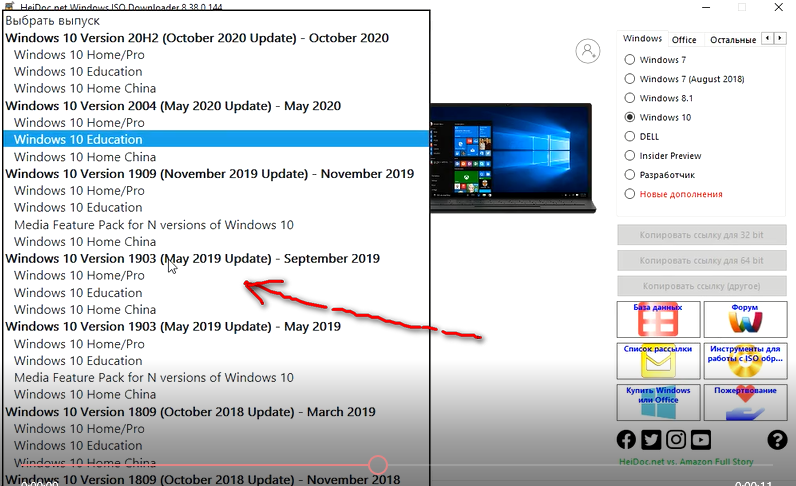The image size is (796, 486).
Task: Choose Windows 10 Home/Pro under Version 2004
Action: click(216, 123)
